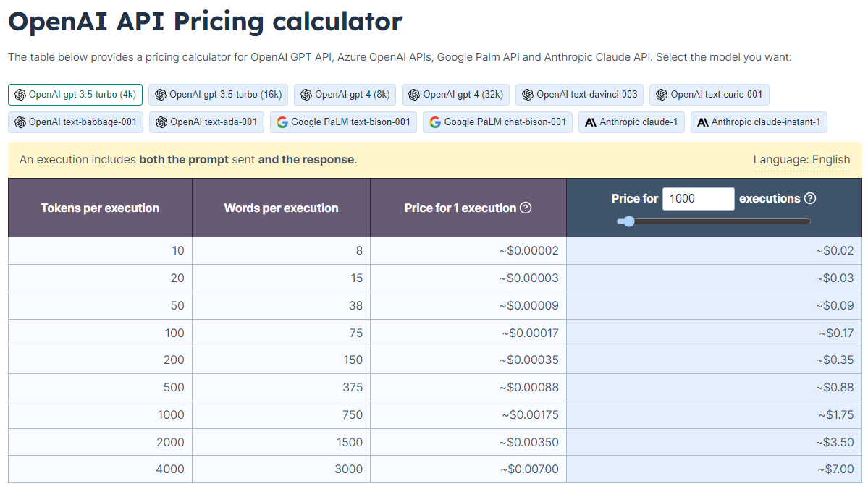Screen dimensions: 868x489
Task: Switch to OpenAI gpt-4 (8k) pricing
Action: coord(345,95)
